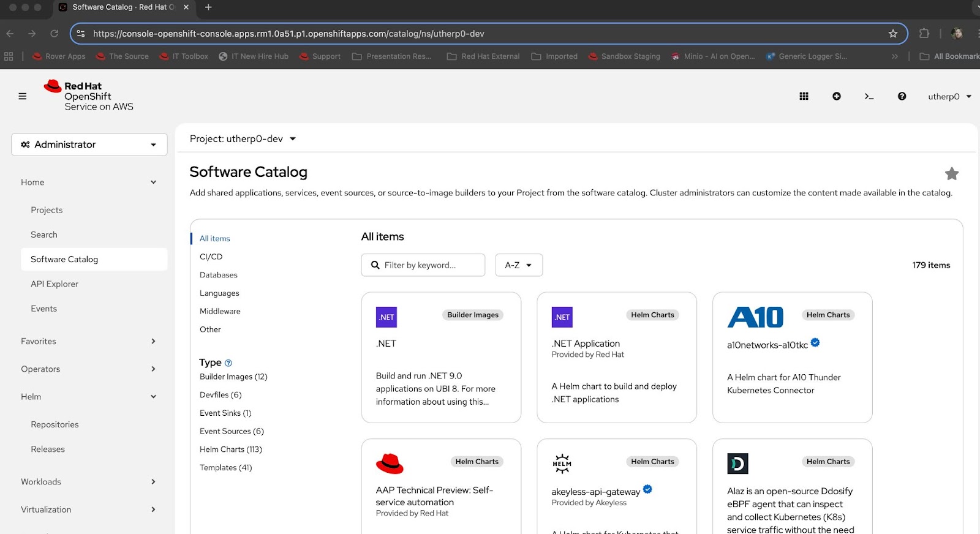Open the .NET Application Helm chart card
The image size is (980, 534).
[x=616, y=358]
